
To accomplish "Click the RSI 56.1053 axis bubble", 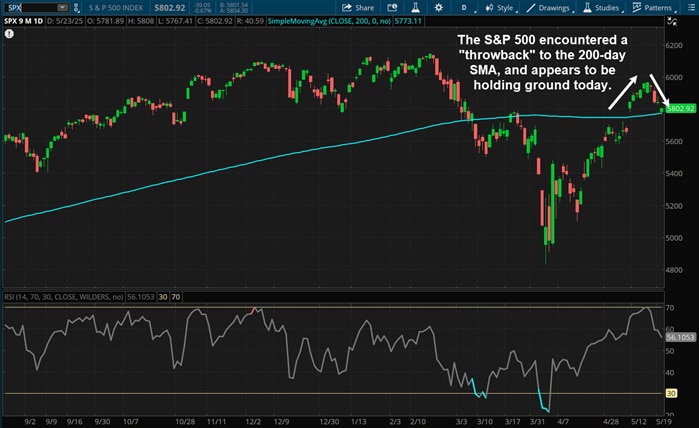I will [680, 337].
